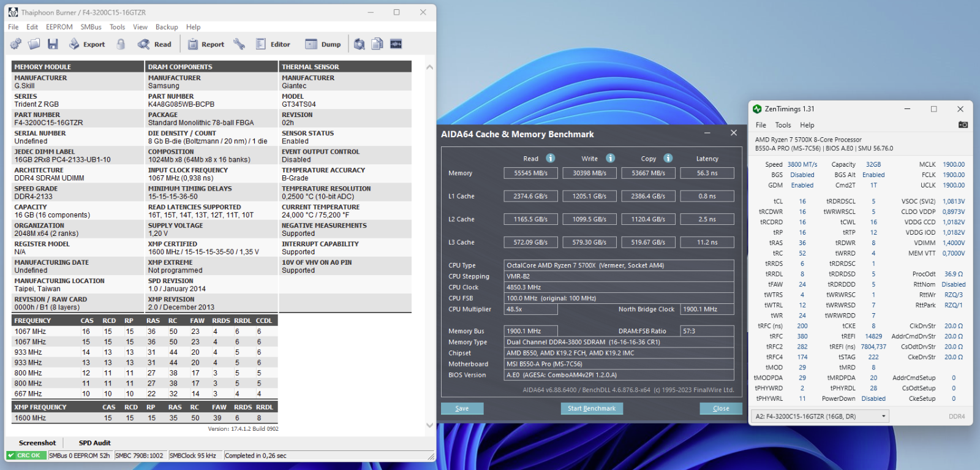Click the gears settings icon in Thaiphoon Burner toolbar
This screenshot has height=470, width=980.
click(16, 44)
